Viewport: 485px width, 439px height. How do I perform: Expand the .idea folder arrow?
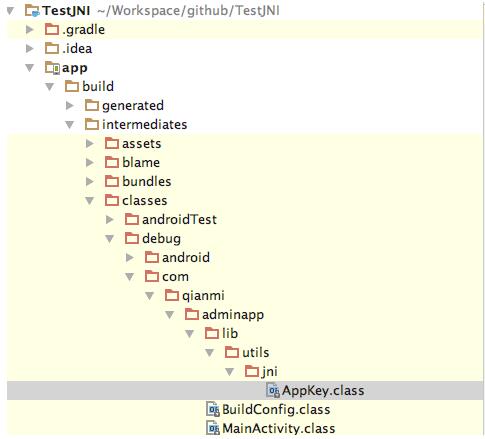pos(30,48)
